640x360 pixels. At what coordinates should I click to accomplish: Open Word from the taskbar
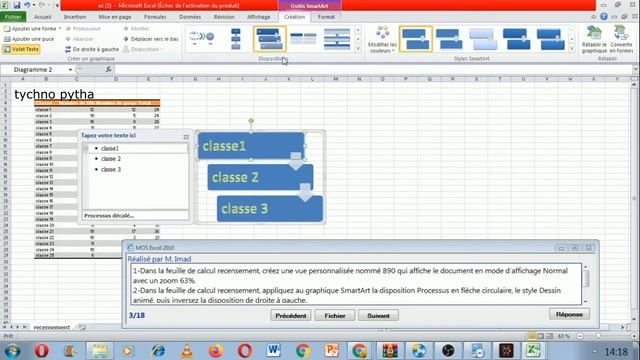(x=273, y=351)
